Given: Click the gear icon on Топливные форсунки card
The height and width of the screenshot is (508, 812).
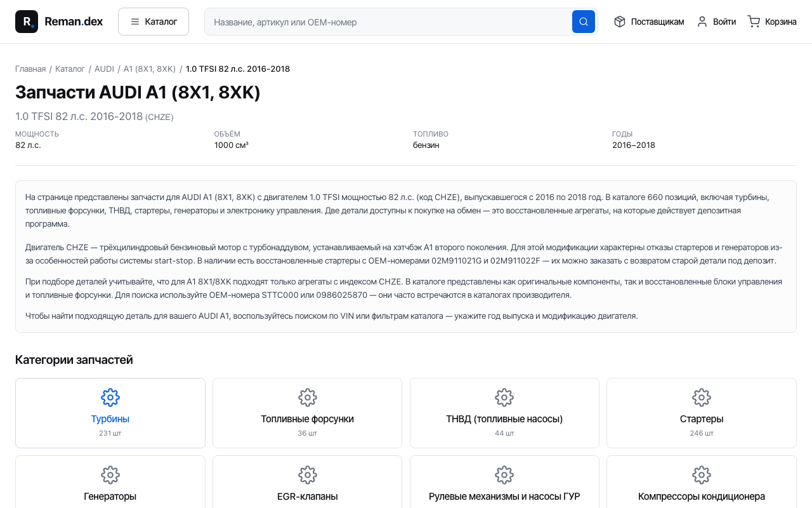Looking at the screenshot, I should point(308,398).
